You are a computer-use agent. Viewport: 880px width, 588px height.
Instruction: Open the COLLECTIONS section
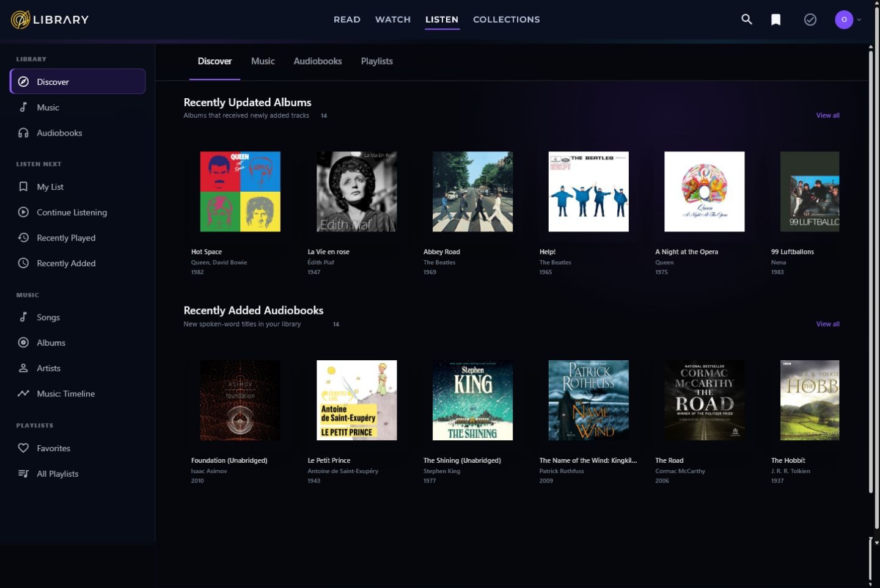(x=506, y=20)
